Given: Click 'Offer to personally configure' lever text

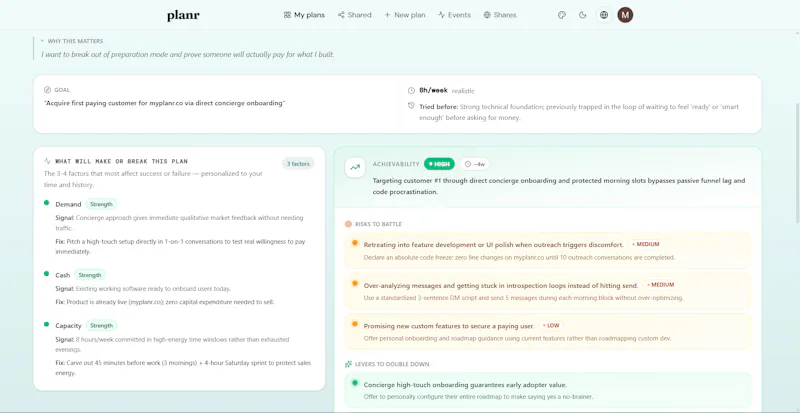Looking at the screenshot, I should [x=479, y=397].
